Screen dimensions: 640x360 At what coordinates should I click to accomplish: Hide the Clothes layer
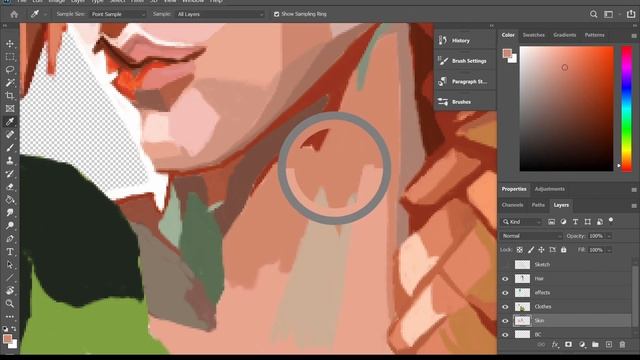(x=505, y=307)
